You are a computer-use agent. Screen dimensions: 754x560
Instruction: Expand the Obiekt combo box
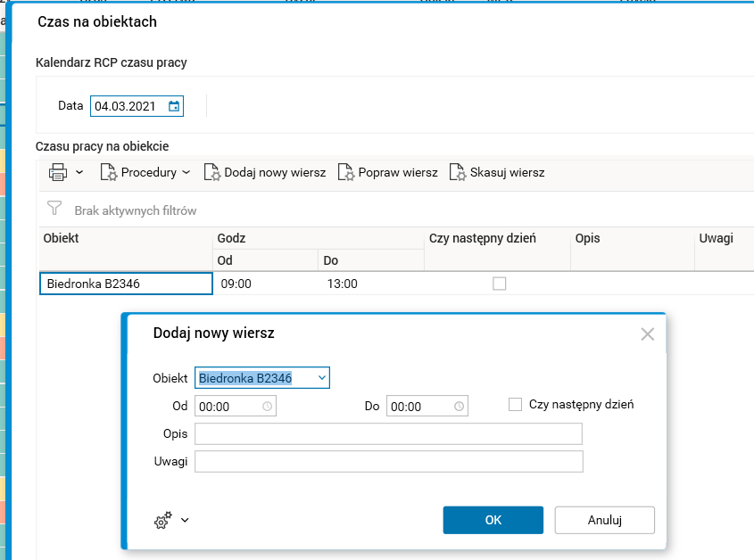click(x=322, y=378)
